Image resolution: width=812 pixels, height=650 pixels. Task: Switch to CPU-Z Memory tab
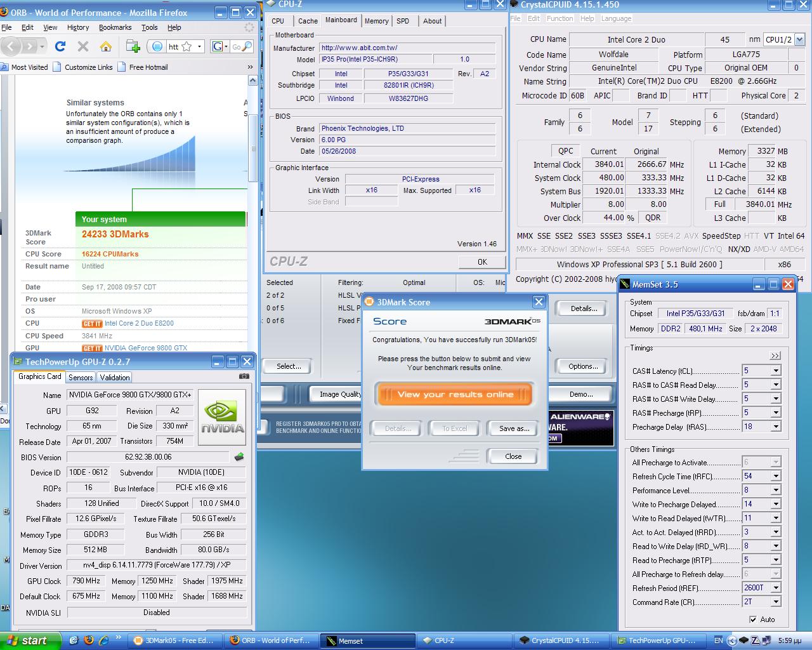376,21
